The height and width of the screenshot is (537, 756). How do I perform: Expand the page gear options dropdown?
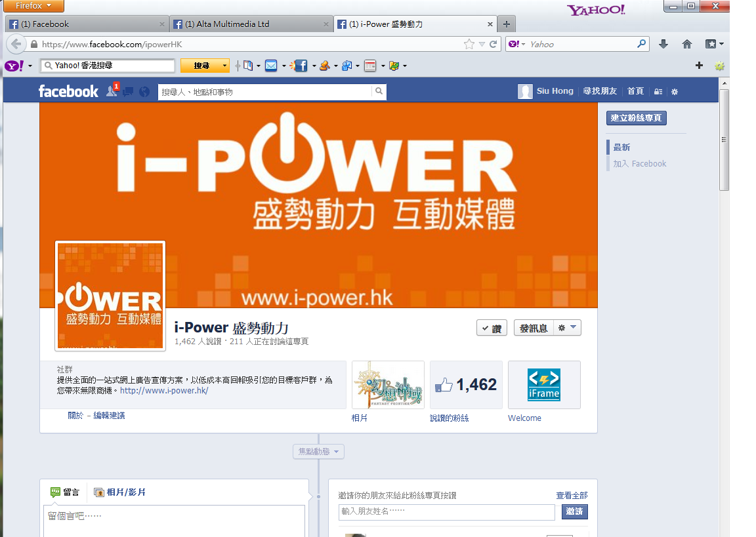567,328
